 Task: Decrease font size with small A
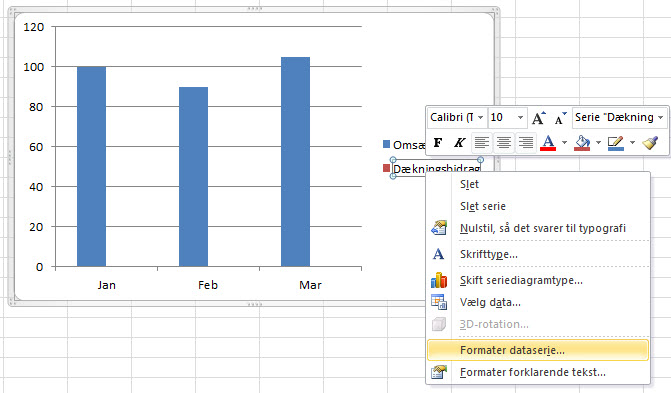(x=560, y=117)
